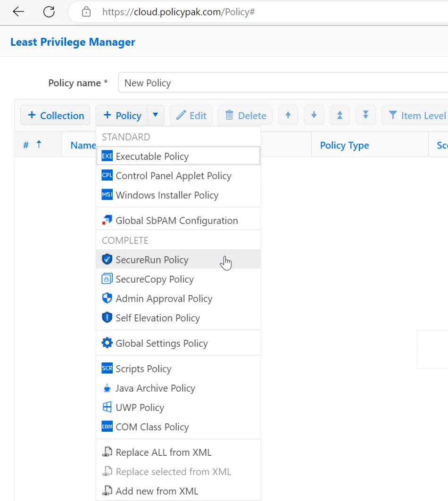Choose Self Elevation Policy menu entry
448x501 pixels.
click(x=158, y=318)
